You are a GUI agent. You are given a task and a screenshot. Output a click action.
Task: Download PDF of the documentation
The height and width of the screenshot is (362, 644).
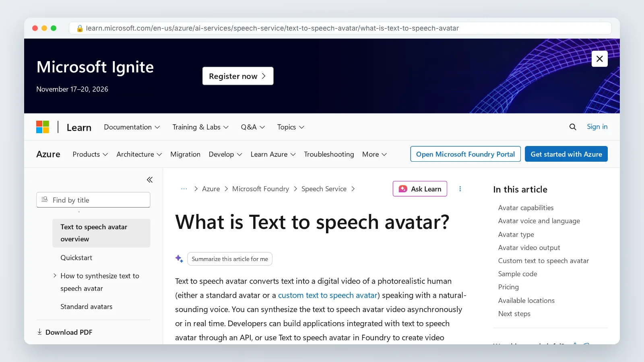click(x=65, y=332)
